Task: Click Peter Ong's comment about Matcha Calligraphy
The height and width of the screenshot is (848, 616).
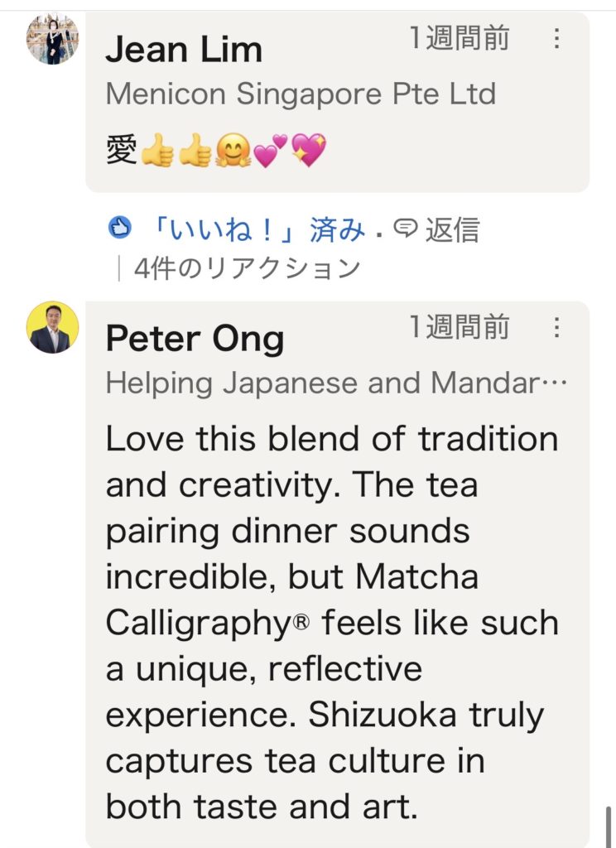Action: click(331, 621)
